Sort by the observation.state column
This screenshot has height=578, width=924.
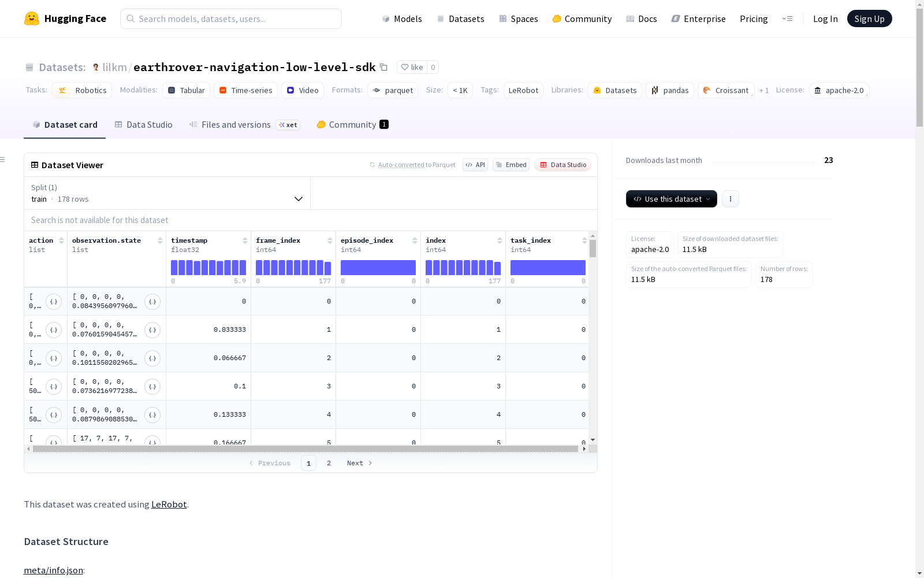coord(160,240)
